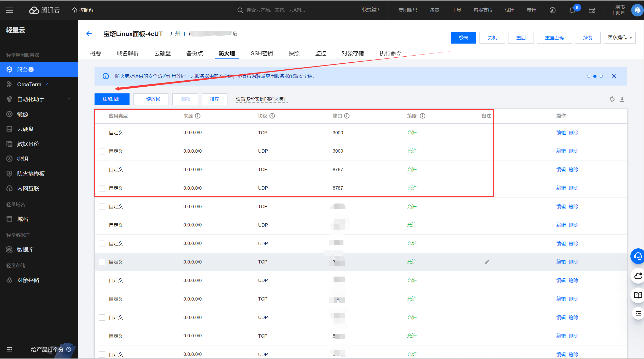Refresh the firewall rule list
Image resolution: width=644 pixels, height=359 pixels.
612,99
